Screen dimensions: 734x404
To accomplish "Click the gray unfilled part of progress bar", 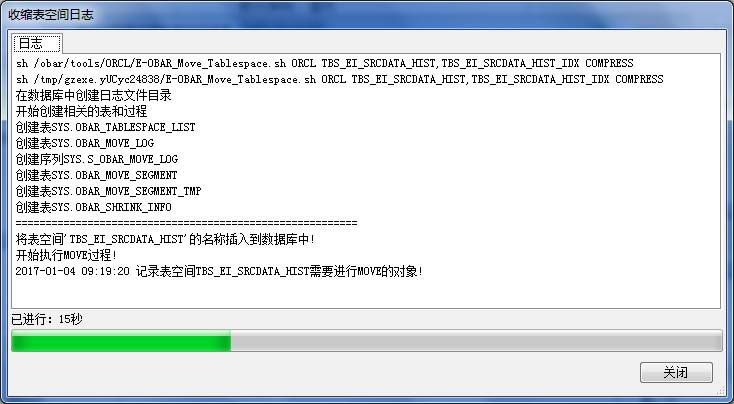I will (476, 341).
